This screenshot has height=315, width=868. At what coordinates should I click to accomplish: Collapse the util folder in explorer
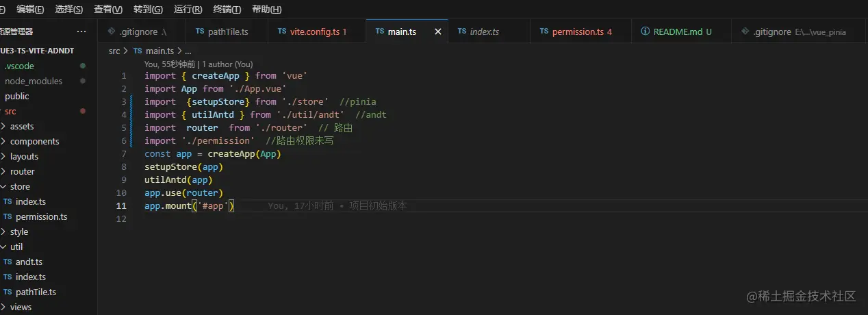click(16, 247)
